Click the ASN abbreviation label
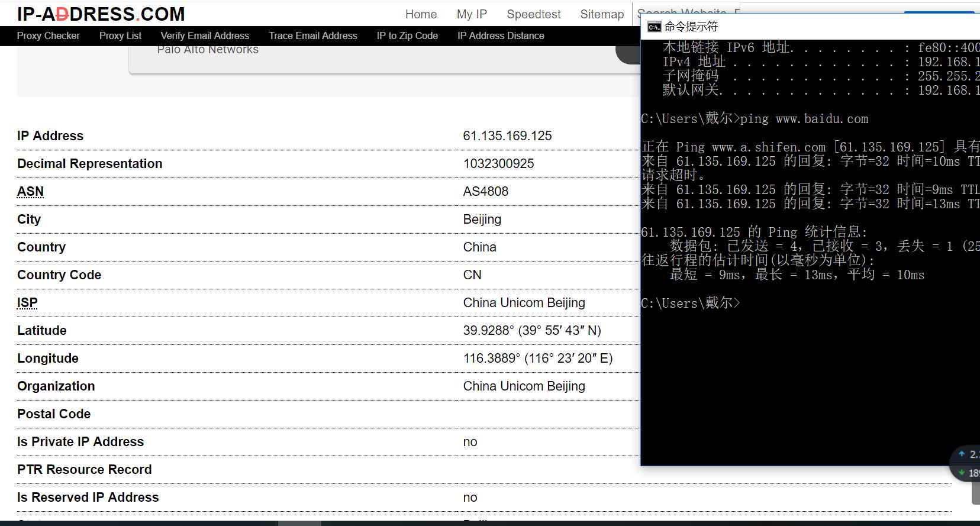The image size is (980, 526). 30,191
